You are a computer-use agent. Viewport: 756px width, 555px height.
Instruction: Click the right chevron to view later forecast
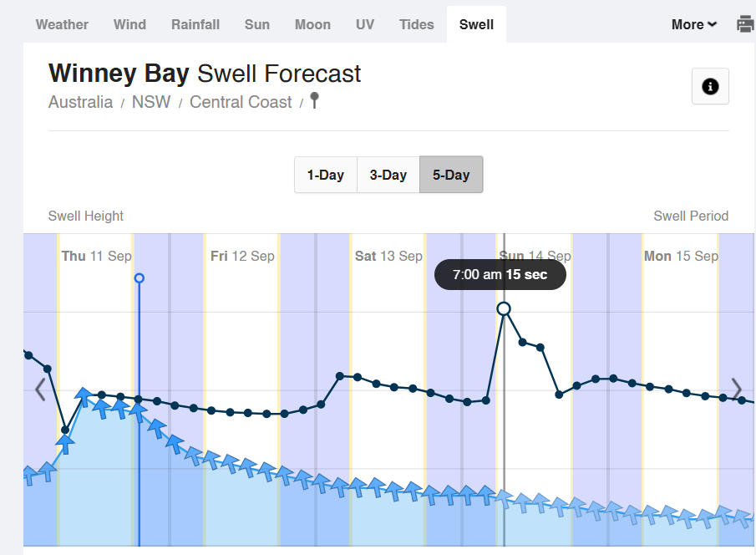coord(736,389)
